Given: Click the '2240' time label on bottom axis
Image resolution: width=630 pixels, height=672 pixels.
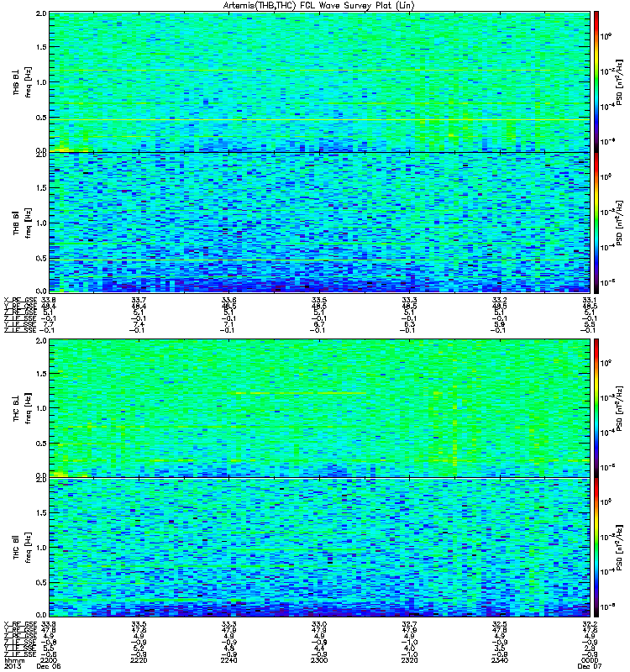Looking at the screenshot, I should coord(229,660).
